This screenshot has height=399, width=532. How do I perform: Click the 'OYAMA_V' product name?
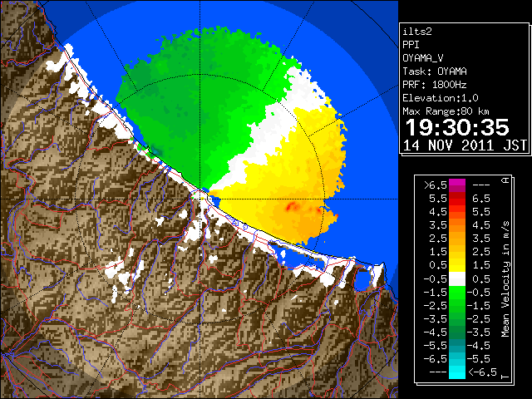coord(423,58)
